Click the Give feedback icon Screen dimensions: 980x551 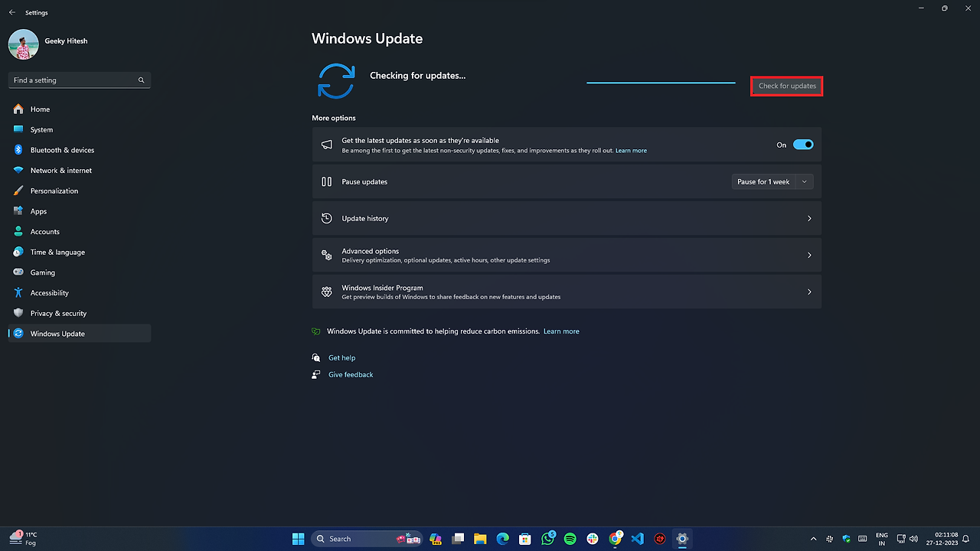316,375
